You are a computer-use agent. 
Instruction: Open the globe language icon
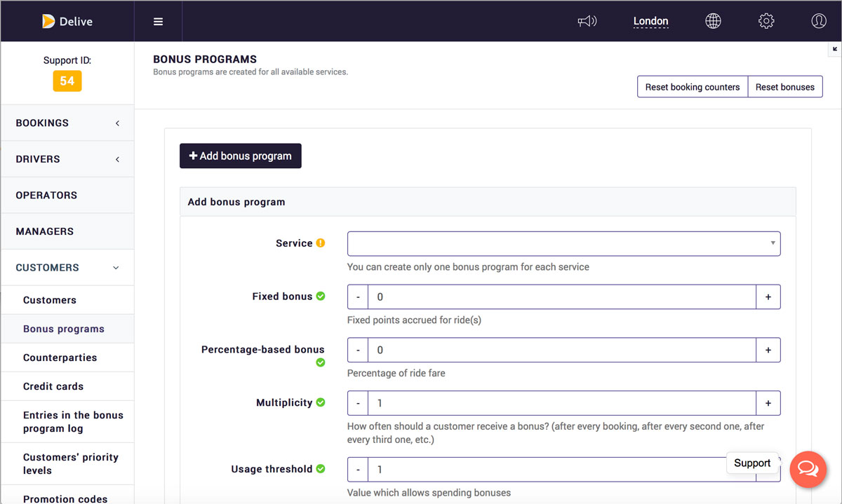point(713,21)
